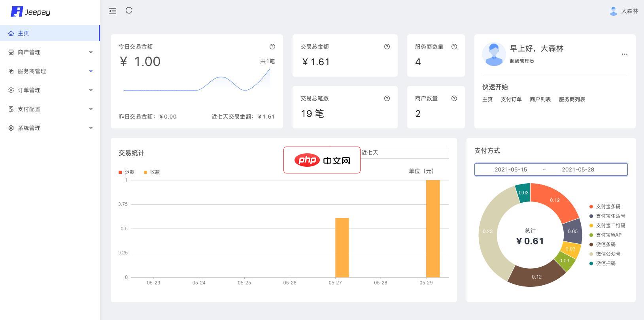
Task: Open the 近七天 date range dropdown
Action: tap(390, 152)
